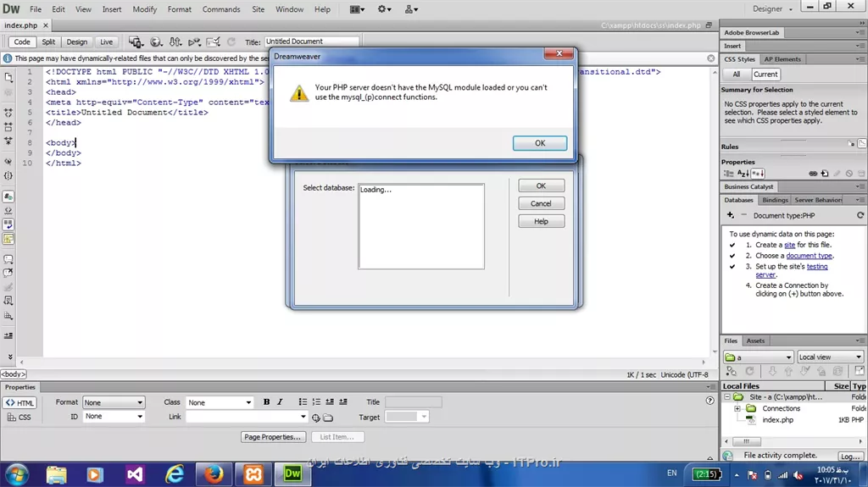The width and height of the screenshot is (868, 487).
Task: Click the file management icon in document toolbar
Action: 175,42
